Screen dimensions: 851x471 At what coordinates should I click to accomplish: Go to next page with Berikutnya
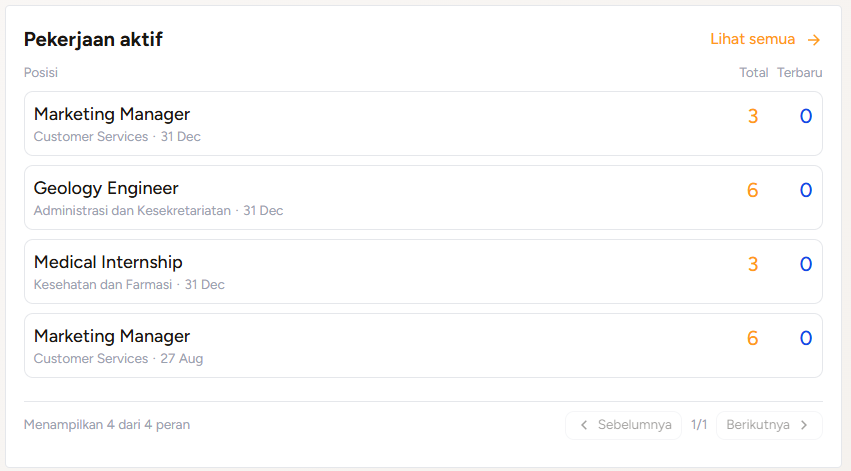tap(769, 425)
